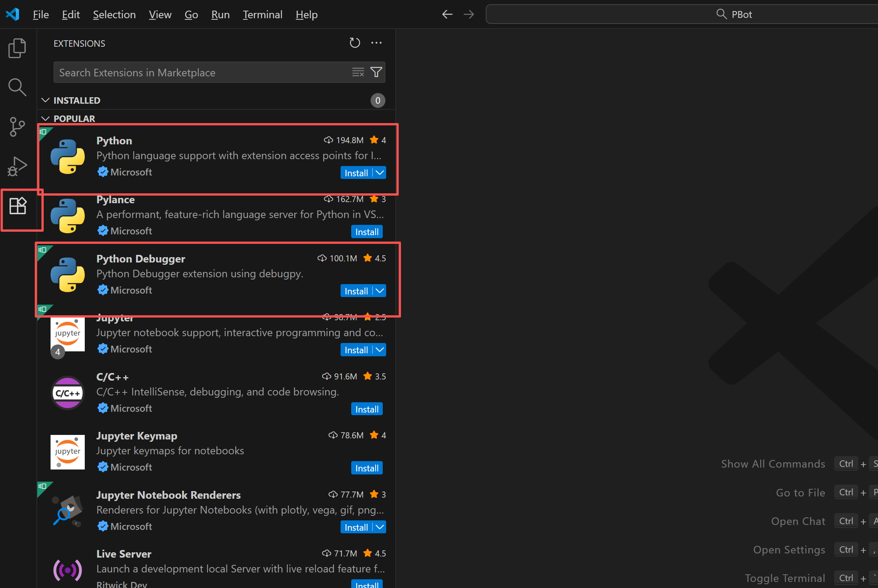Install the C/C++ extension

366,409
